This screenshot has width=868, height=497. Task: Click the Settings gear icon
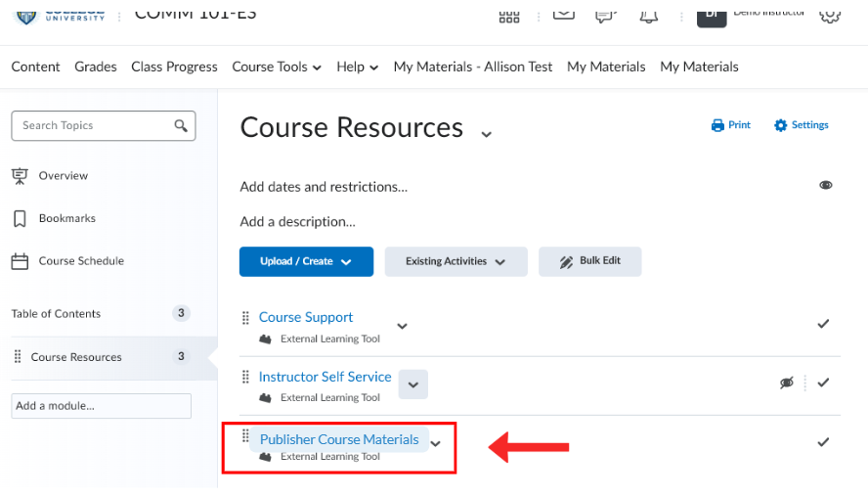(x=781, y=125)
